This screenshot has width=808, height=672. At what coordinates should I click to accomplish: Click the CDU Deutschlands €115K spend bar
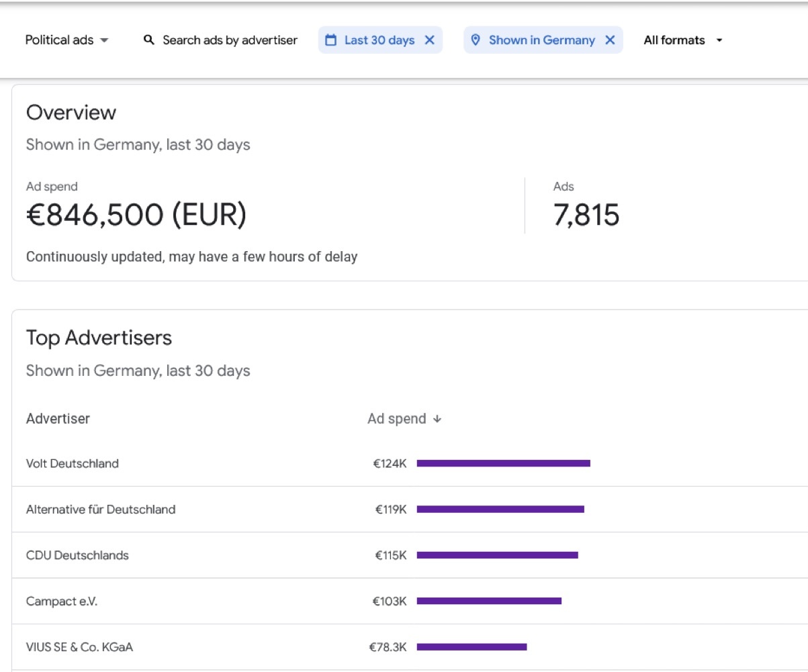tap(497, 555)
